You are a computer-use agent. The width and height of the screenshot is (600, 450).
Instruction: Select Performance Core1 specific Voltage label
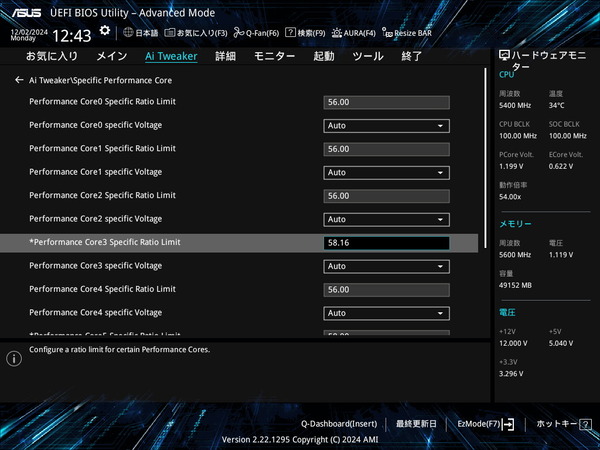95,172
